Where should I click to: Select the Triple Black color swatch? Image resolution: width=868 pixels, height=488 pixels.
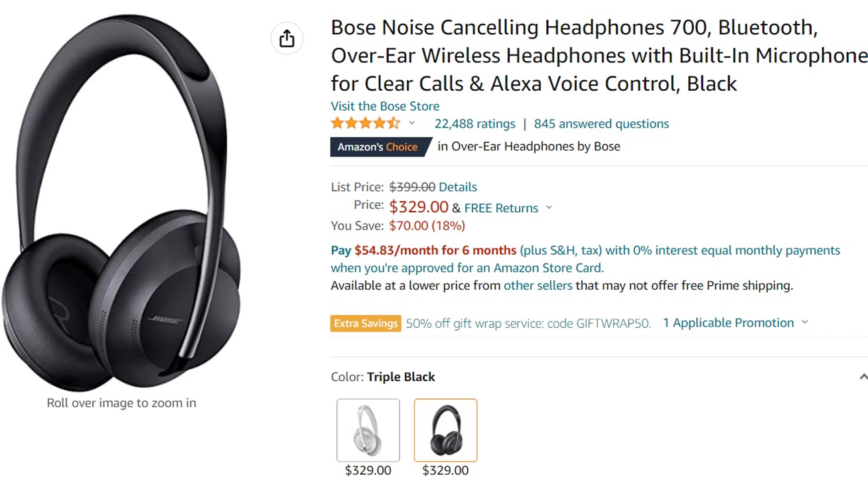[445, 430]
